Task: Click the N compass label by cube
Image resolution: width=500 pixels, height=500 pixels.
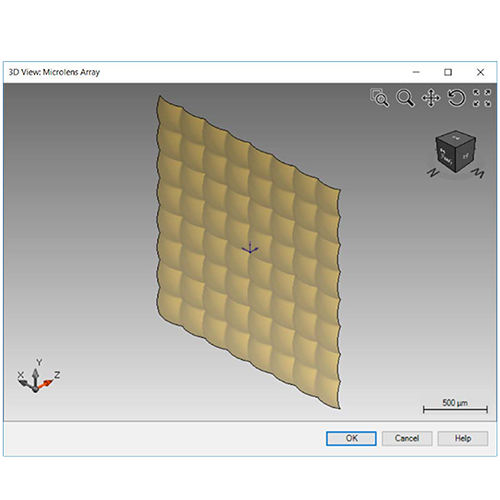Action: coord(433,173)
